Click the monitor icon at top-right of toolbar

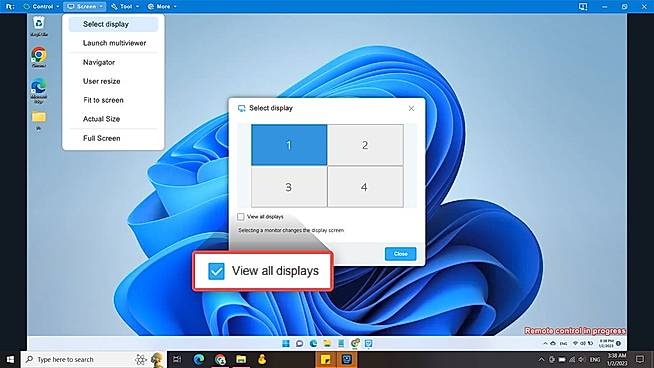click(583, 7)
